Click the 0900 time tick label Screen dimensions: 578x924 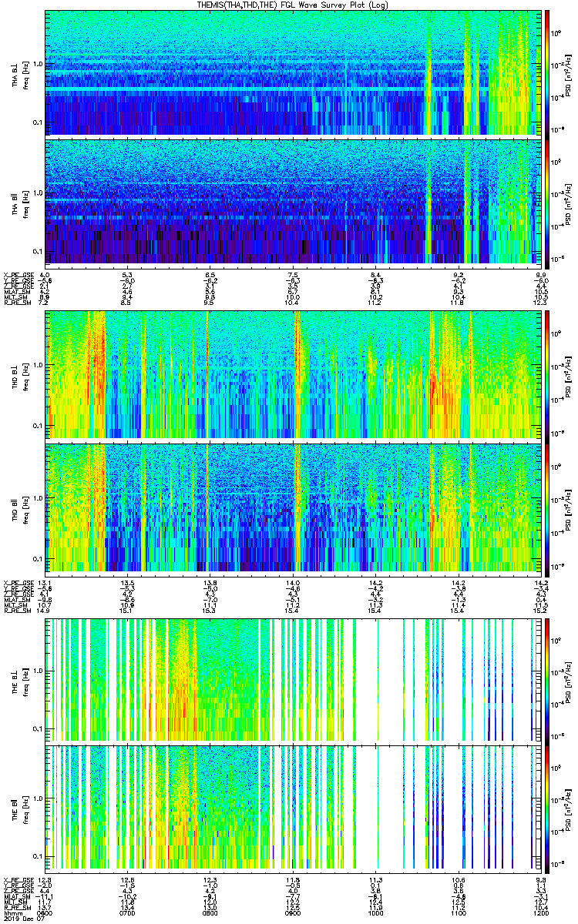click(293, 914)
